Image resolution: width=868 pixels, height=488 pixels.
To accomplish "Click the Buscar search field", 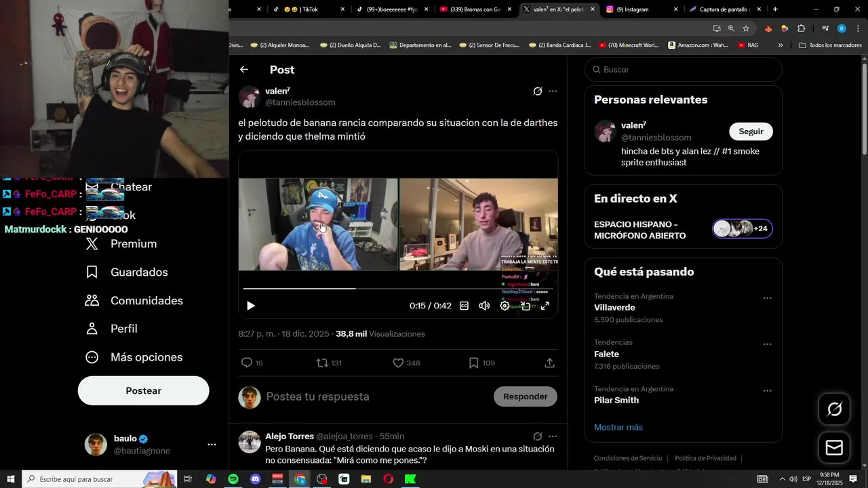I will pyautogui.click(x=684, y=70).
